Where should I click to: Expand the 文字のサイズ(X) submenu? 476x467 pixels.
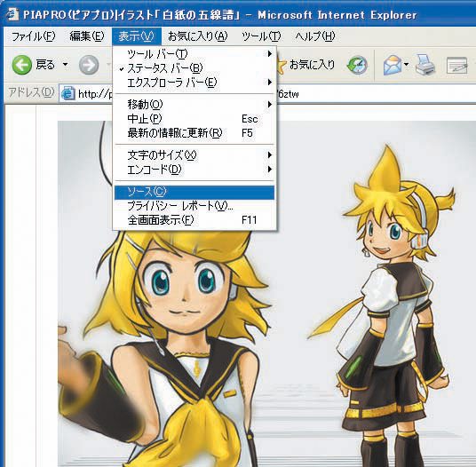coord(194,155)
